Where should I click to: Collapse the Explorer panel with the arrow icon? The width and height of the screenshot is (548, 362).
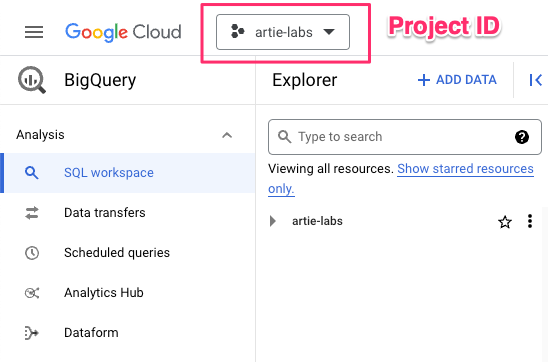(x=535, y=80)
